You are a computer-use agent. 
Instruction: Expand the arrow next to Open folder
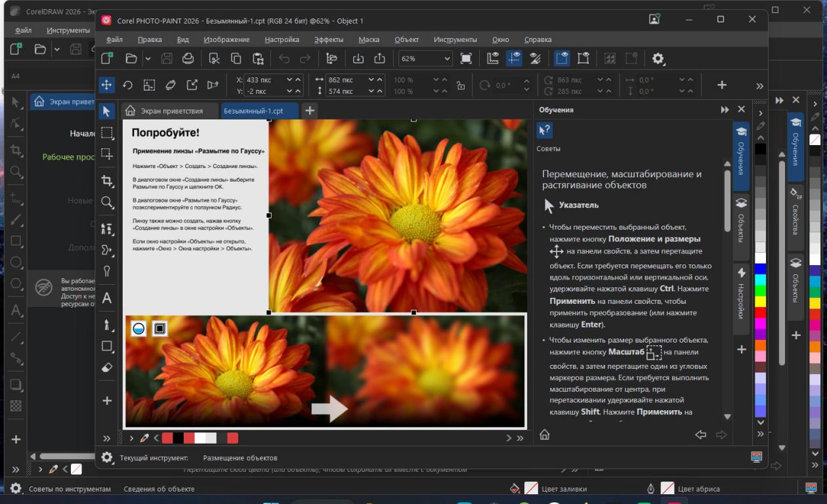(x=148, y=58)
